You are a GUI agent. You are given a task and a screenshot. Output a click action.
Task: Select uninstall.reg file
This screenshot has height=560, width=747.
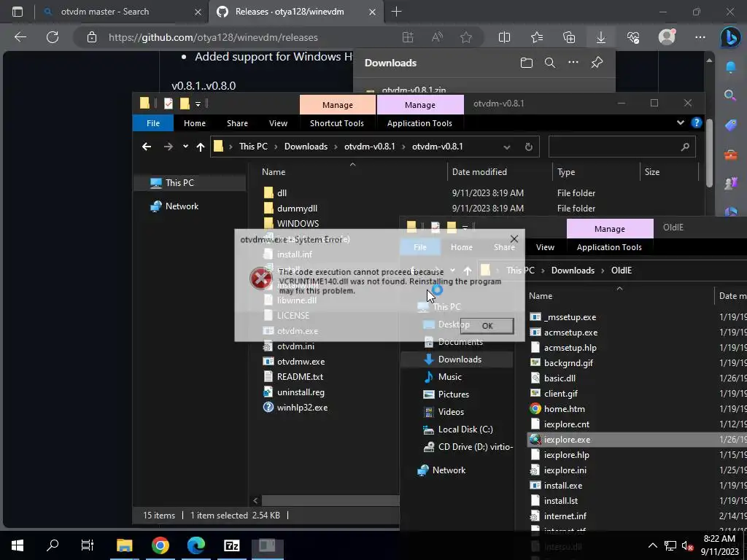tap(301, 392)
